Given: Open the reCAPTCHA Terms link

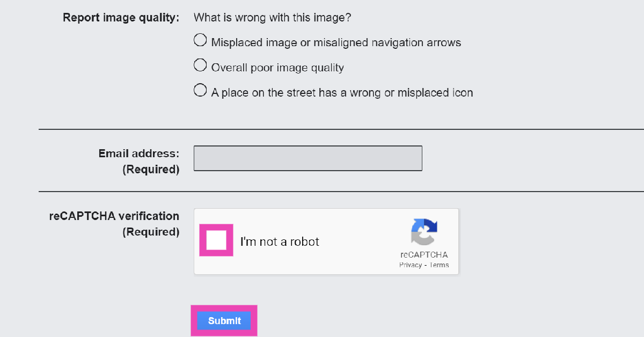Looking at the screenshot, I should pyautogui.click(x=439, y=265).
